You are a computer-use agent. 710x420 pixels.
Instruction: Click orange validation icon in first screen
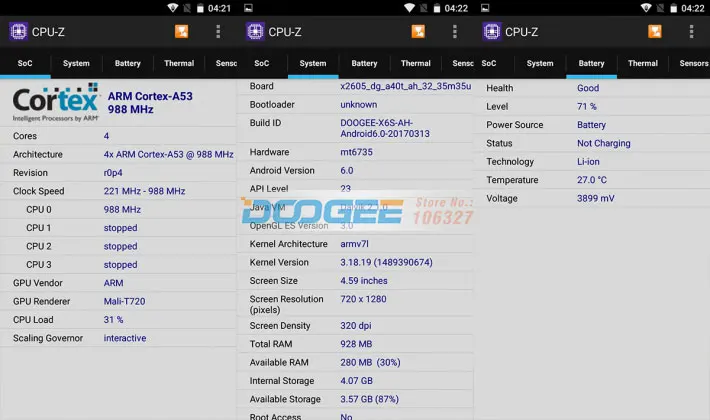pyautogui.click(x=182, y=31)
